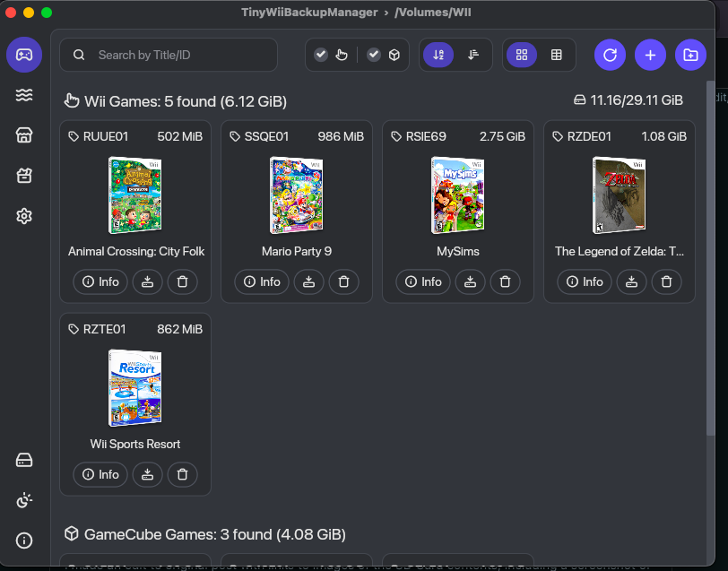
Task: Delete Mario Party 9
Action: coord(344,281)
